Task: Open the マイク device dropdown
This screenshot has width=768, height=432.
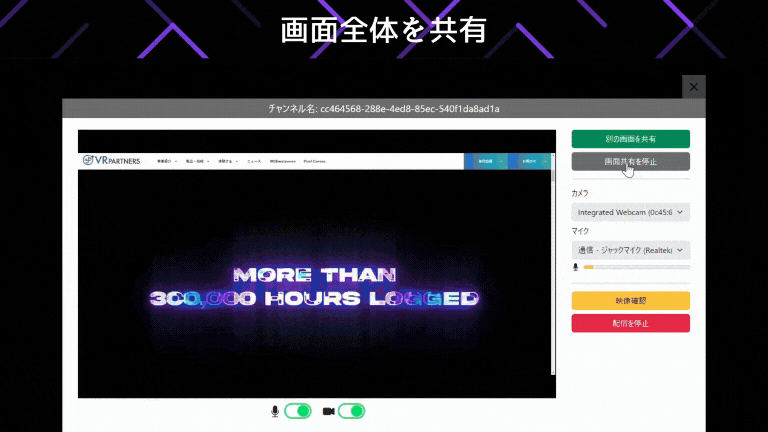Action: point(630,250)
